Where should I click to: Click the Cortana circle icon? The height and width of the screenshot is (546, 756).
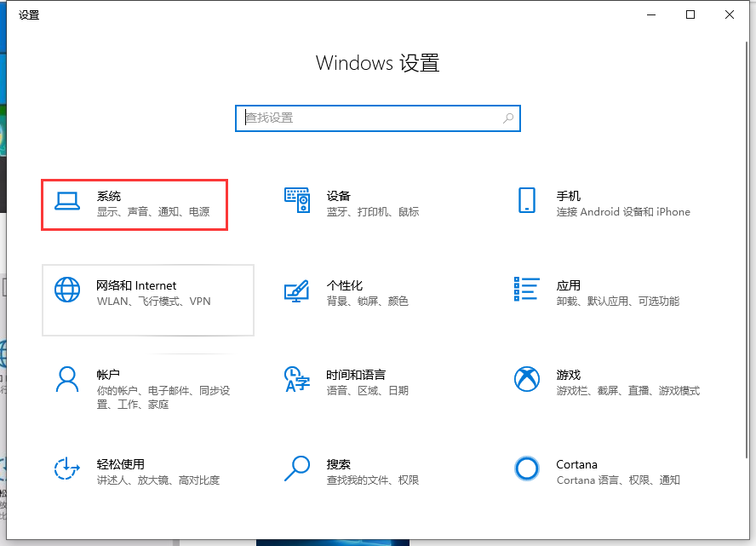(527, 468)
